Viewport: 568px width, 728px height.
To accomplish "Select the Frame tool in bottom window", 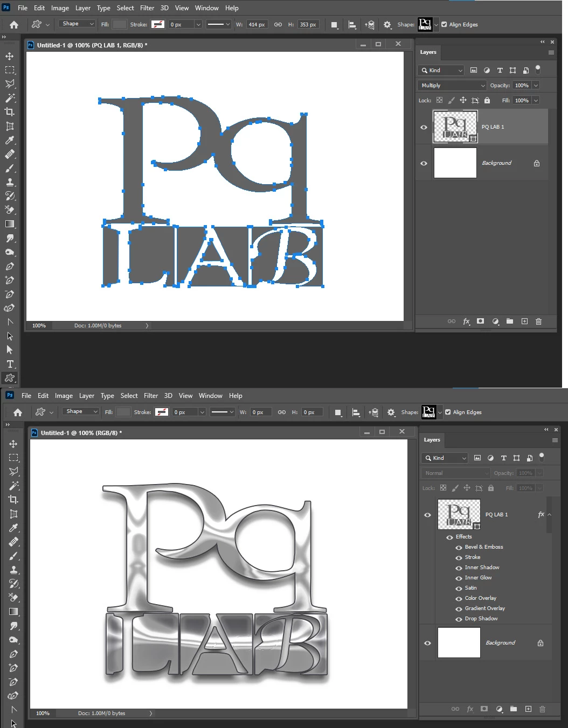I will tap(13, 514).
